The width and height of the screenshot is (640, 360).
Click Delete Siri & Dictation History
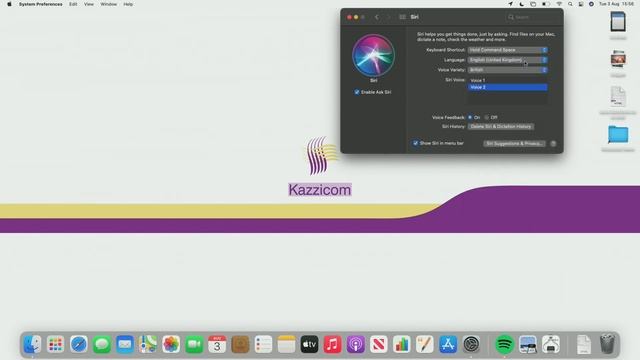[501, 127]
